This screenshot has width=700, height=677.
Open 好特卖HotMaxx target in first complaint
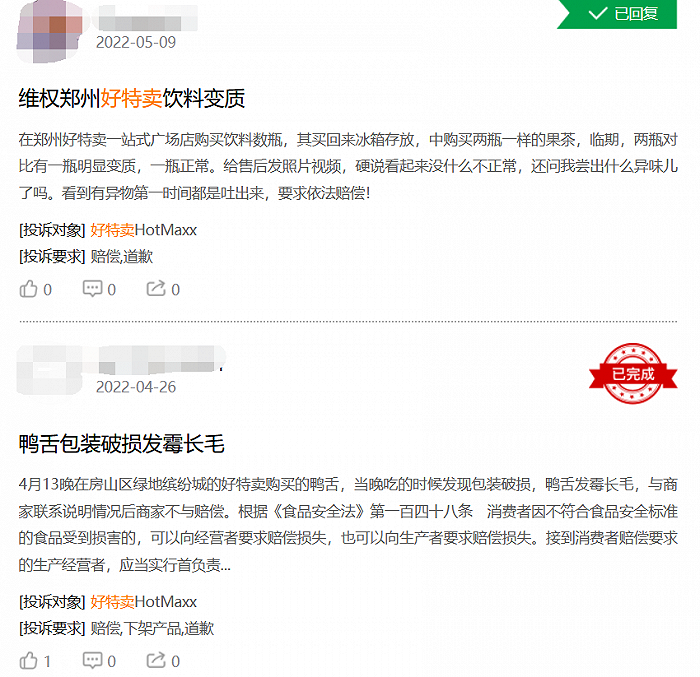143,230
